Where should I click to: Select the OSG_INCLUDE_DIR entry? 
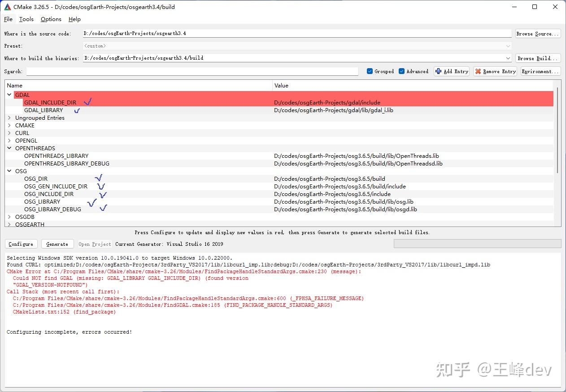(x=49, y=194)
